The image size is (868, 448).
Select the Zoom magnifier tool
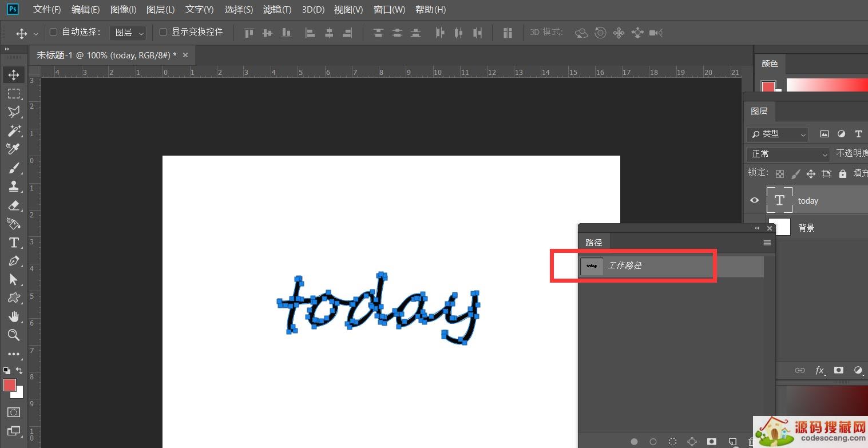click(x=14, y=335)
